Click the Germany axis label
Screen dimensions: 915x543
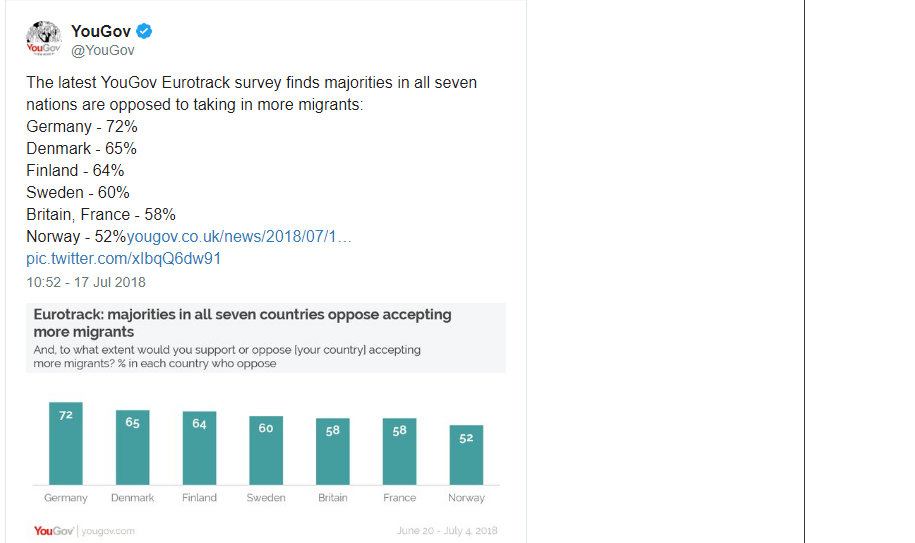click(x=66, y=498)
